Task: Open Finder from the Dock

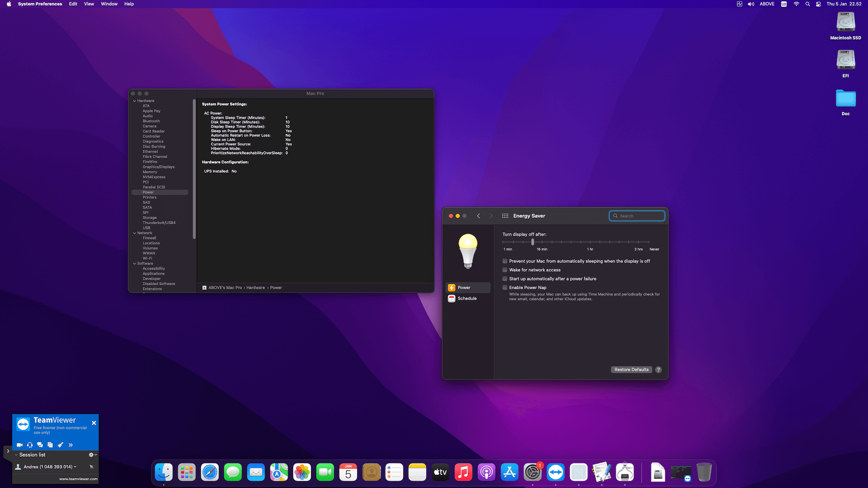Action: [164, 473]
